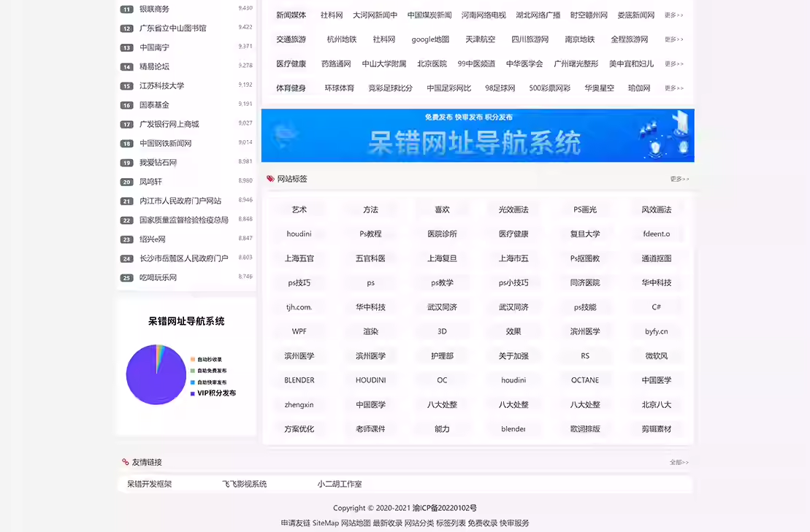Open the 飞飞影视系统 friend link
810x532 pixels.
click(244, 484)
